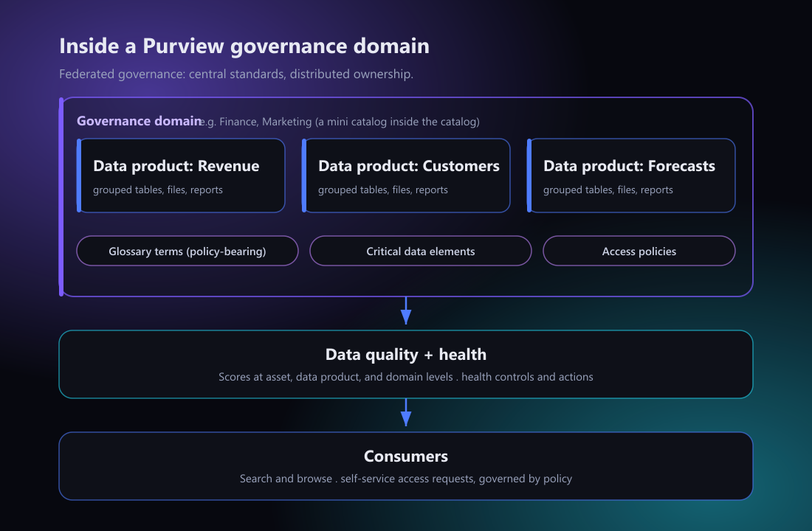Image resolution: width=812 pixels, height=531 pixels.
Task: Click the subtitle 'Federated governance: central standards, distributed ownership.'
Action: pos(236,74)
